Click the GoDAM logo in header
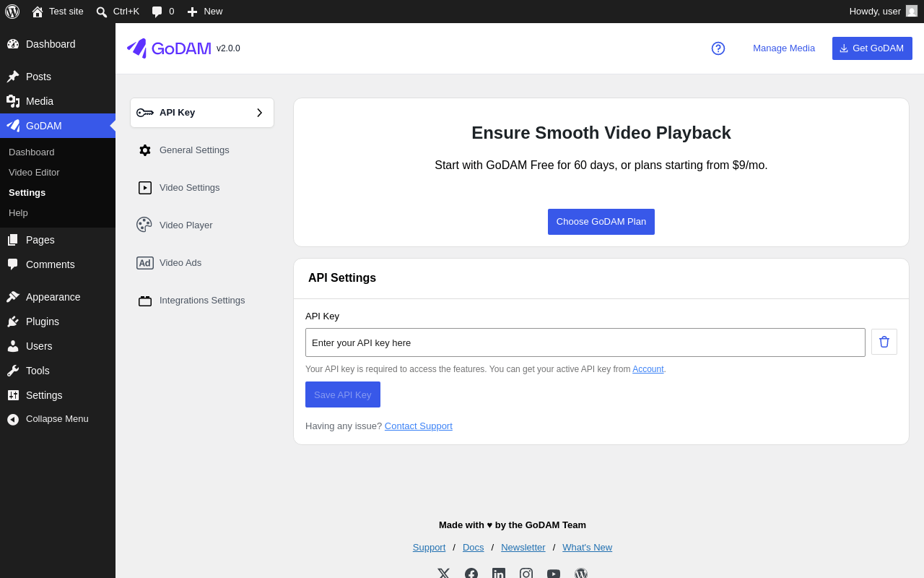The width and height of the screenshot is (924, 578). [x=169, y=48]
